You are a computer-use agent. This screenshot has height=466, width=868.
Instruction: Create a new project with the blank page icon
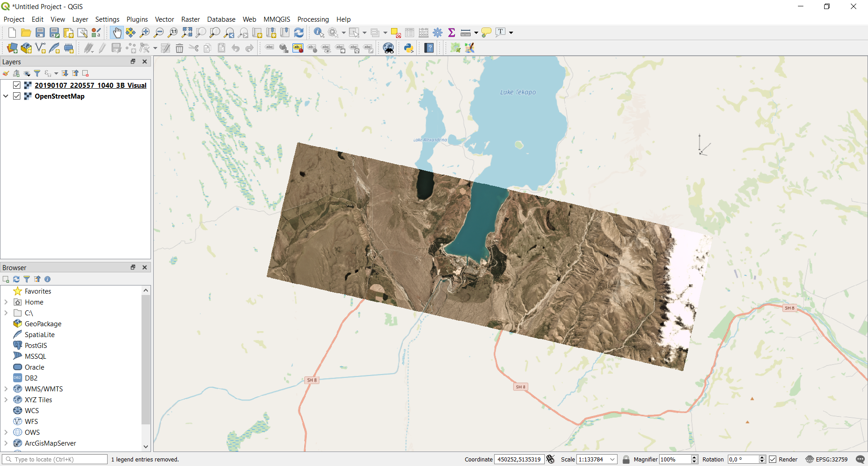click(x=12, y=33)
